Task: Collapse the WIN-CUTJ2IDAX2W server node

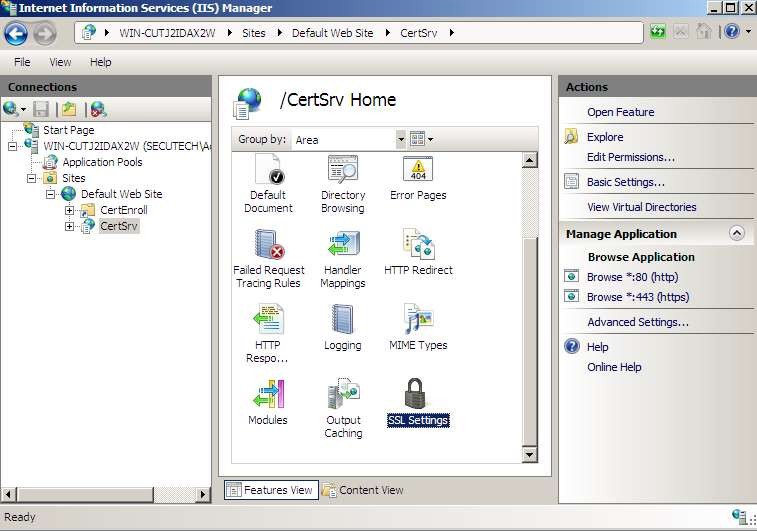Action: coord(12,146)
